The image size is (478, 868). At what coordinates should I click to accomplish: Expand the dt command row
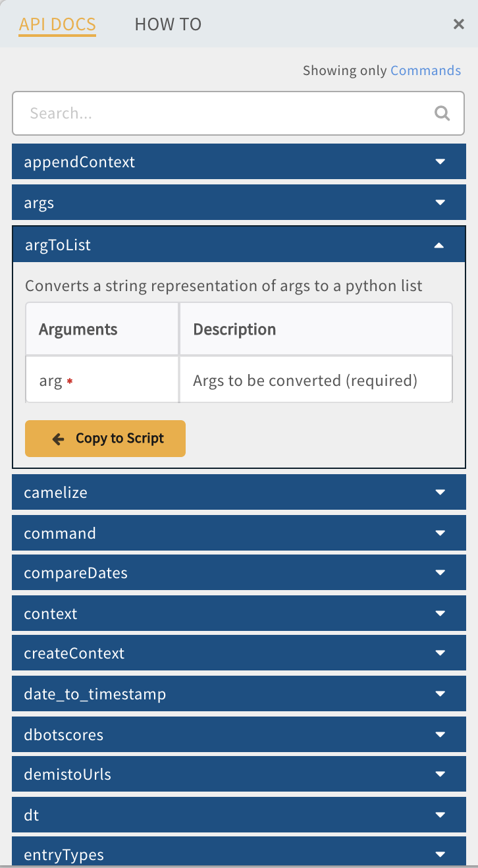tap(238, 815)
